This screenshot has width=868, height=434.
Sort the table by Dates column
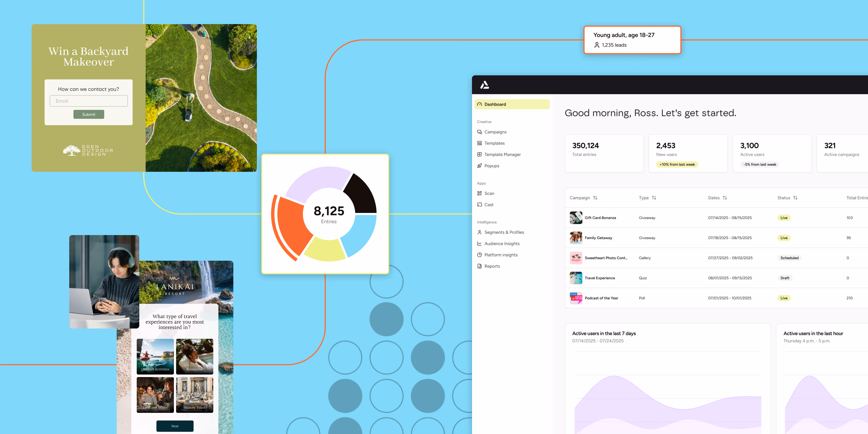[x=725, y=198]
